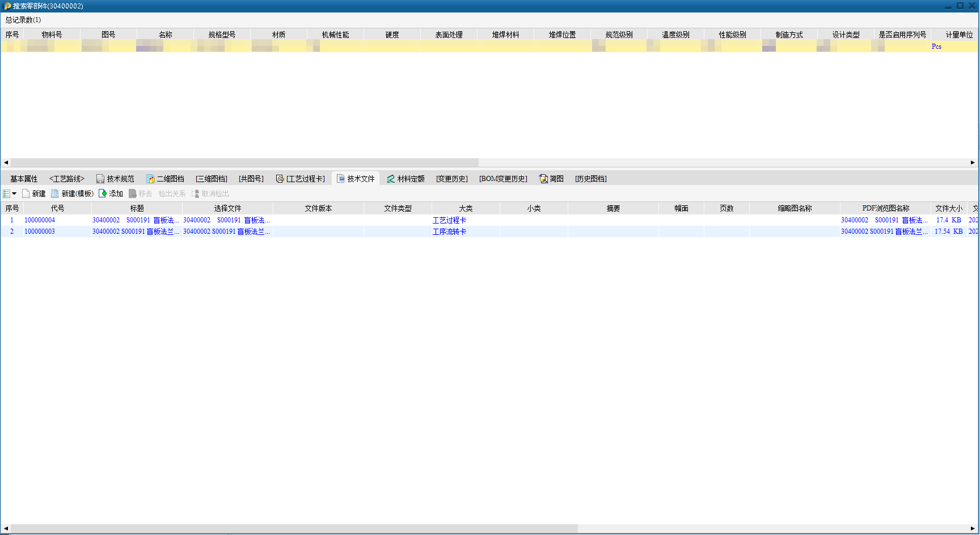Click the PDF浏览图名称 column header
The width and height of the screenshot is (980, 535).
(885, 208)
